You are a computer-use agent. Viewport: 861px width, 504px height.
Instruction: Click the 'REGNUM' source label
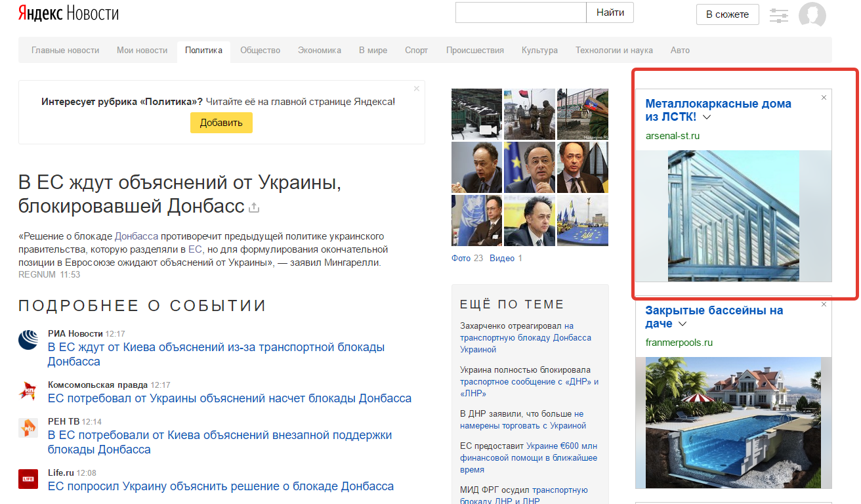click(x=37, y=274)
